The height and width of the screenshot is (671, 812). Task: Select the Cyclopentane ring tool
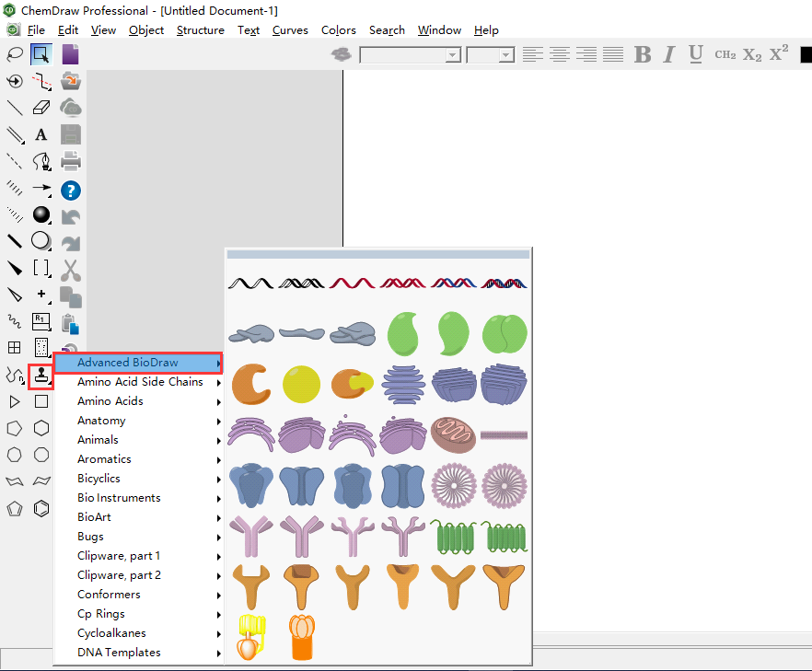click(x=15, y=428)
